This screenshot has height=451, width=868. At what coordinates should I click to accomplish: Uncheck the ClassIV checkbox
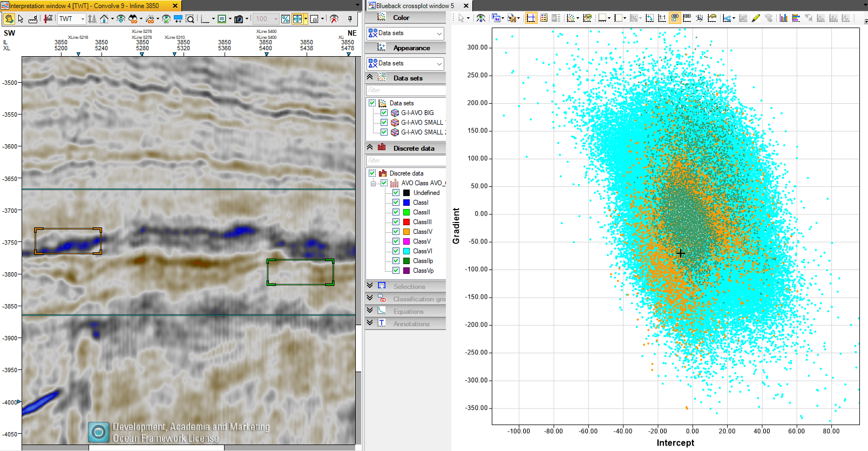[396, 232]
